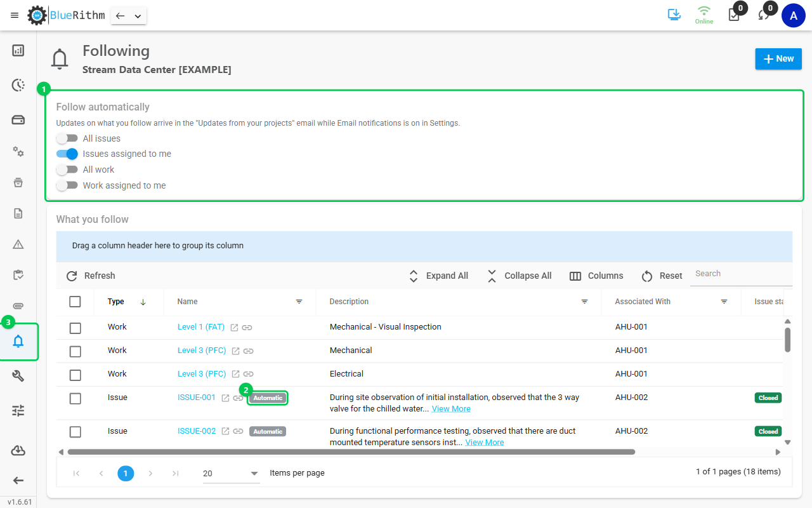
Task: Check the box for the ISSUE-001 row
Action: [x=75, y=398]
